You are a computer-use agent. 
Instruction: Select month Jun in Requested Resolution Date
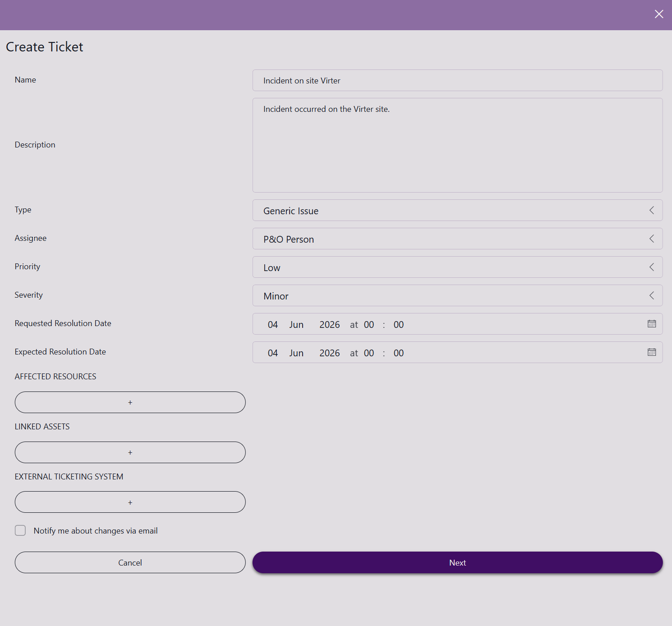pos(296,325)
